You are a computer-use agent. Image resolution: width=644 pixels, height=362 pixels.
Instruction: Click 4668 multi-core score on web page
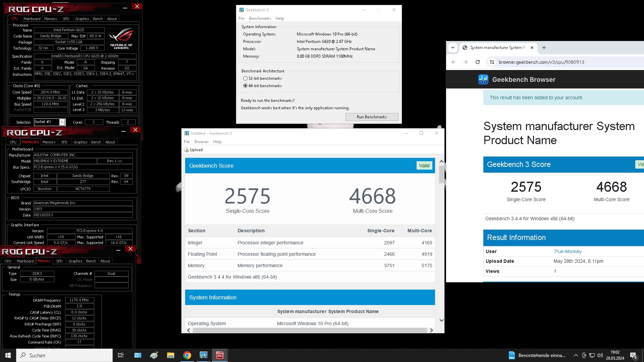pos(611,187)
